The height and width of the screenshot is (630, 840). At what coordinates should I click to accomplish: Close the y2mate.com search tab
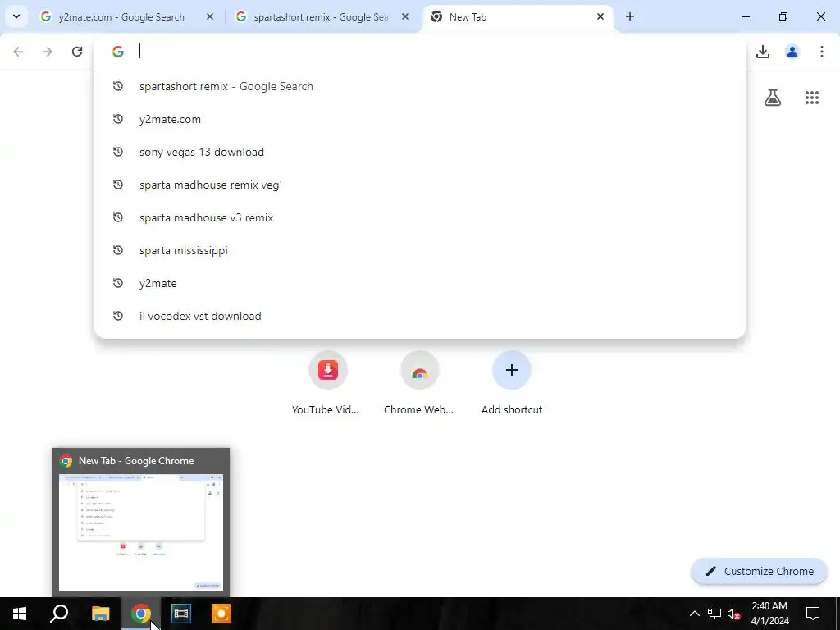click(210, 16)
